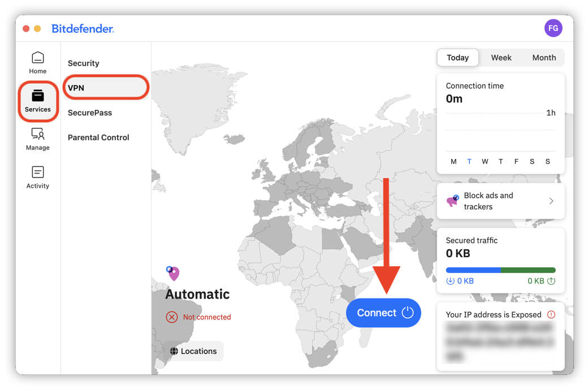Expand Block ads and trackers chevron
The height and width of the screenshot is (389, 588).
coord(551,201)
